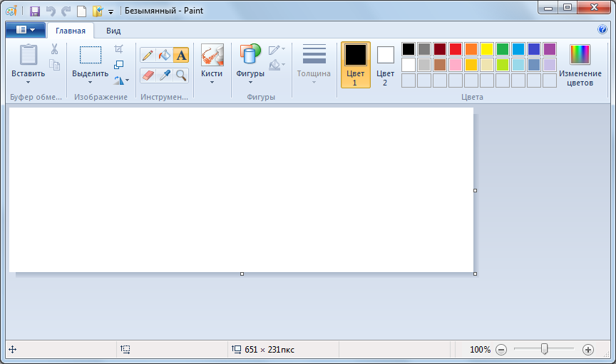
Task: Click the zoom in plus button
Action: point(587,350)
